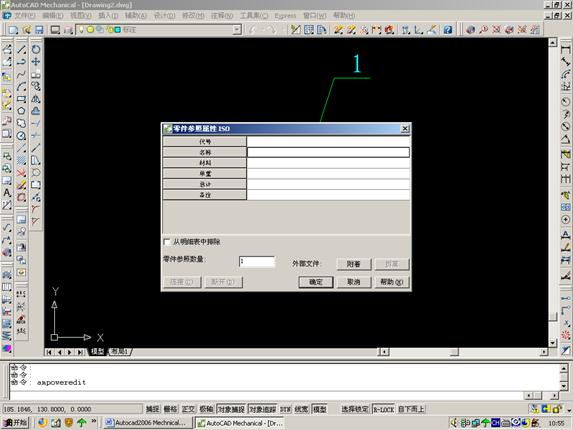Toggle 栅格 grid in status bar
The image size is (573, 430).
click(x=170, y=409)
